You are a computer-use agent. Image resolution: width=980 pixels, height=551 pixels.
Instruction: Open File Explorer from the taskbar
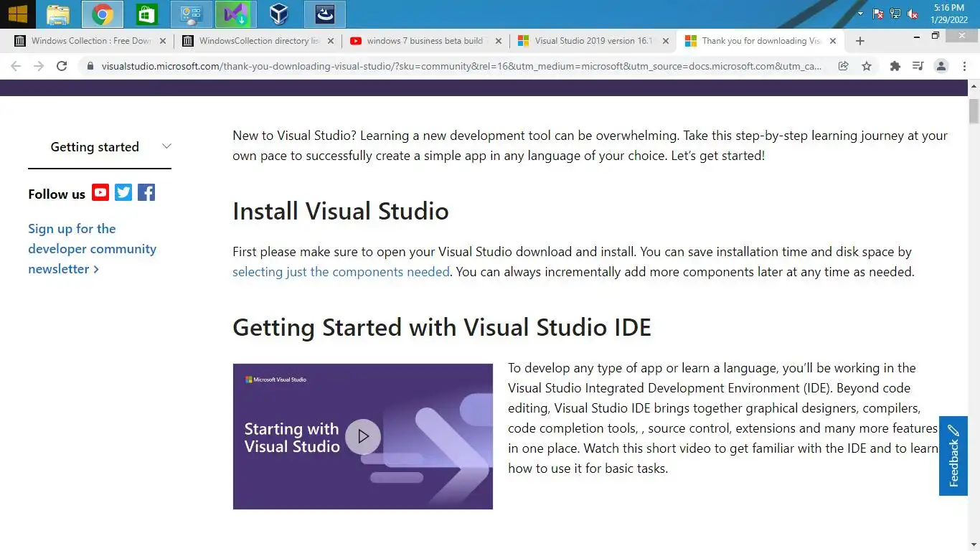pos(58,14)
